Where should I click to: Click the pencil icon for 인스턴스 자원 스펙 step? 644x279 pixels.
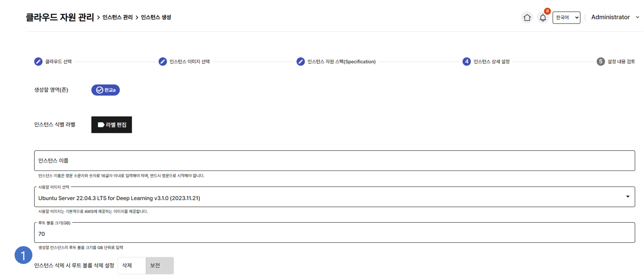(x=301, y=62)
